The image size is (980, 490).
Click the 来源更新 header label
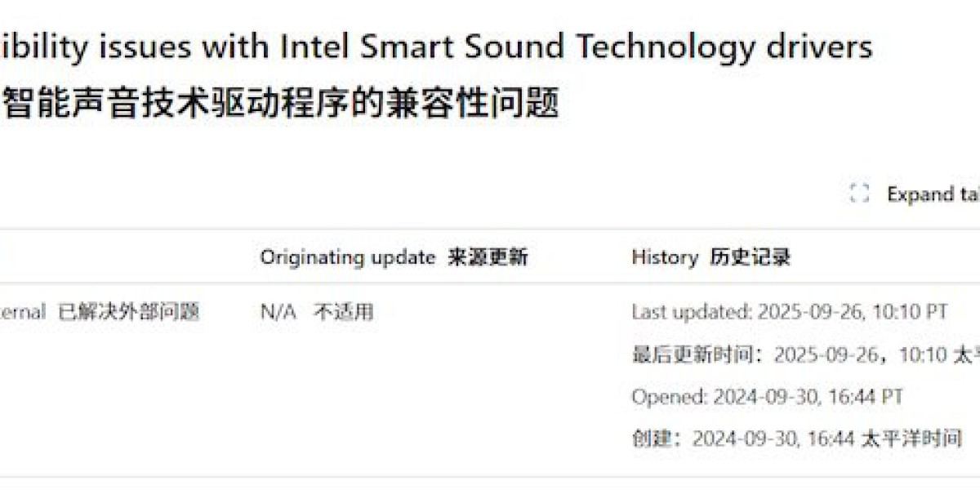(x=488, y=258)
